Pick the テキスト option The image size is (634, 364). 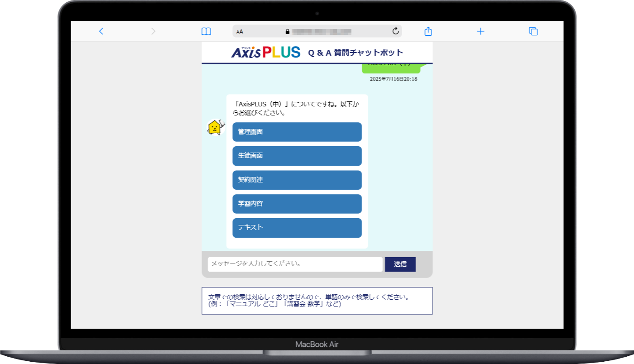(x=297, y=228)
